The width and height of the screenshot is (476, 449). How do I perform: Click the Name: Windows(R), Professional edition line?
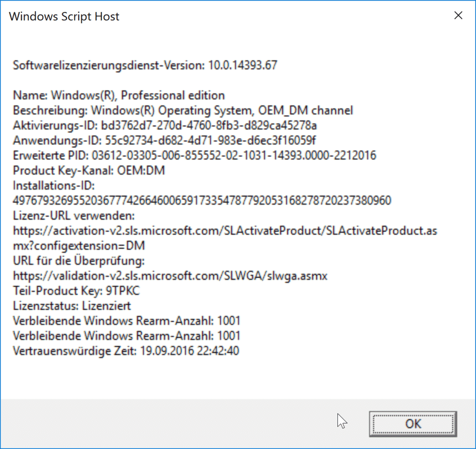(119, 95)
